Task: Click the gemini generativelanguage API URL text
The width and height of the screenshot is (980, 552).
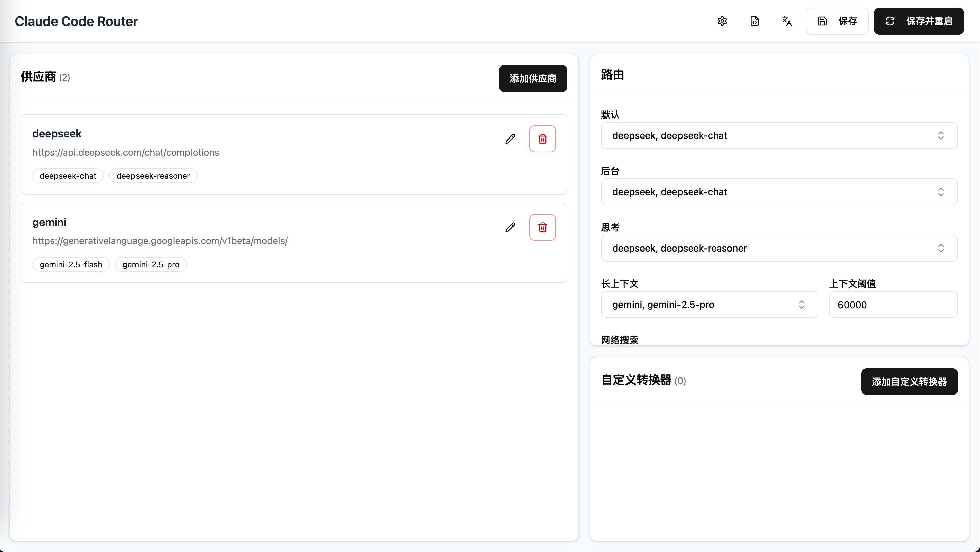Action: click(x=160, y=241)
